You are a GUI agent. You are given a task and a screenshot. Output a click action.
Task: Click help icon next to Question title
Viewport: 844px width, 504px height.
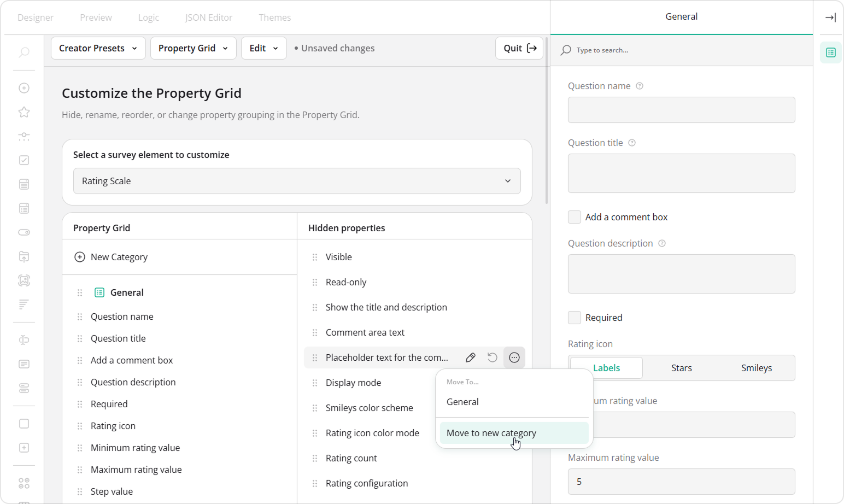[632, 143]
